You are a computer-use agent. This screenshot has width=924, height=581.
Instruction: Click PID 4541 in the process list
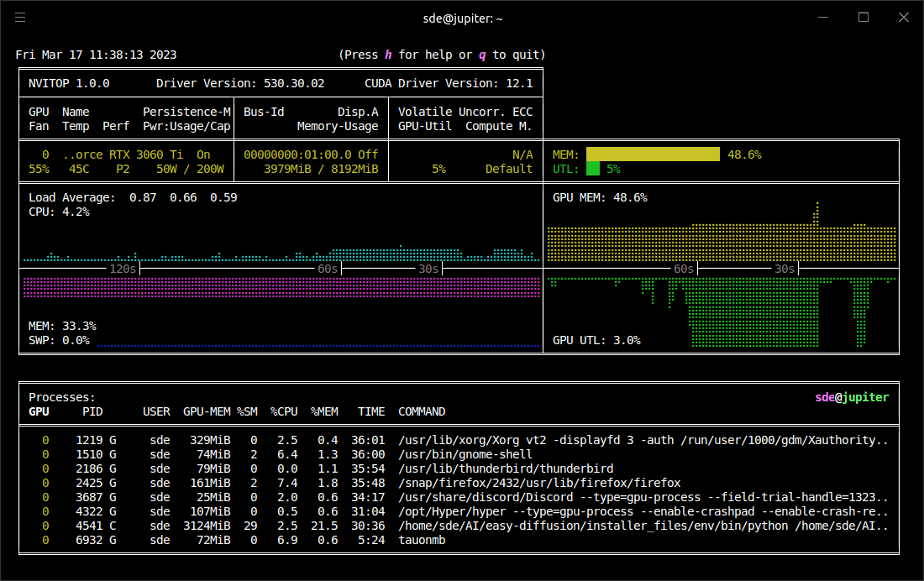click(89, 526)
